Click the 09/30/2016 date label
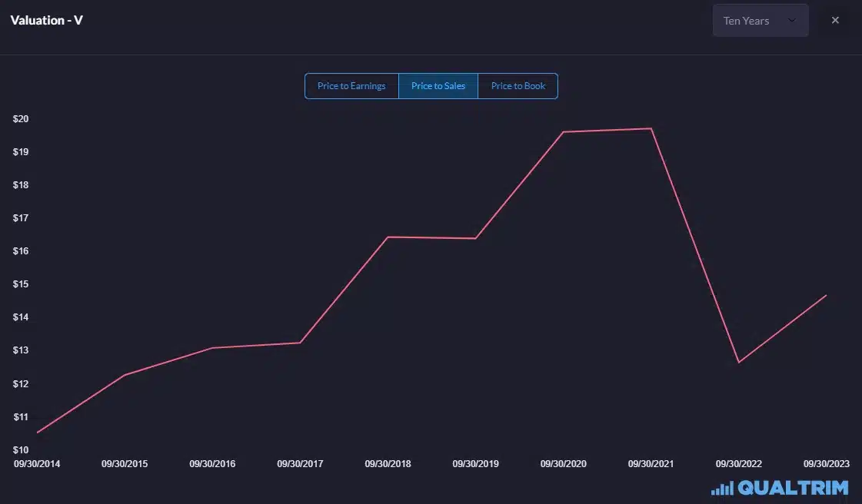The height and width of the screenshot is (504, 862). pyautogui.click(x=212, y=463)
